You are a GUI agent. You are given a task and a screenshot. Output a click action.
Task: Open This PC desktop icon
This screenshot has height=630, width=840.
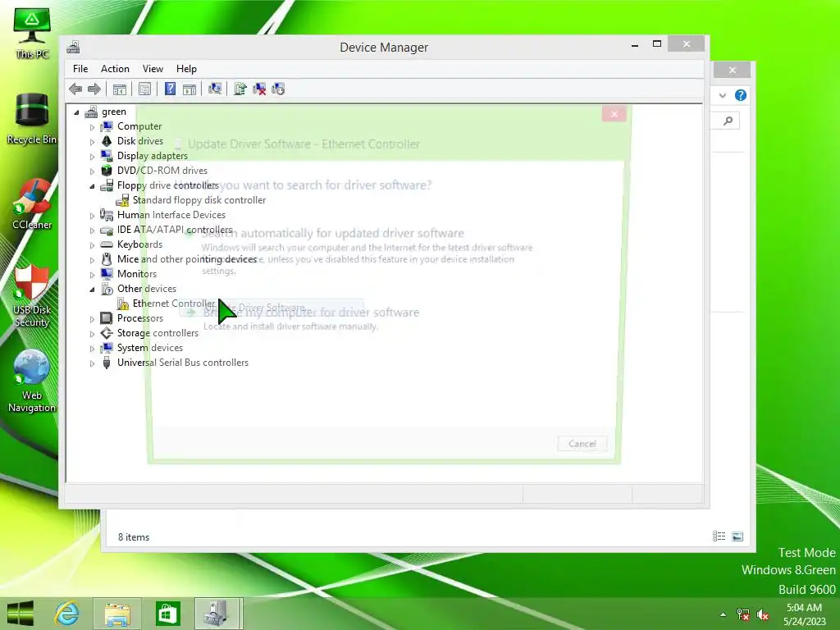[32, 33]
